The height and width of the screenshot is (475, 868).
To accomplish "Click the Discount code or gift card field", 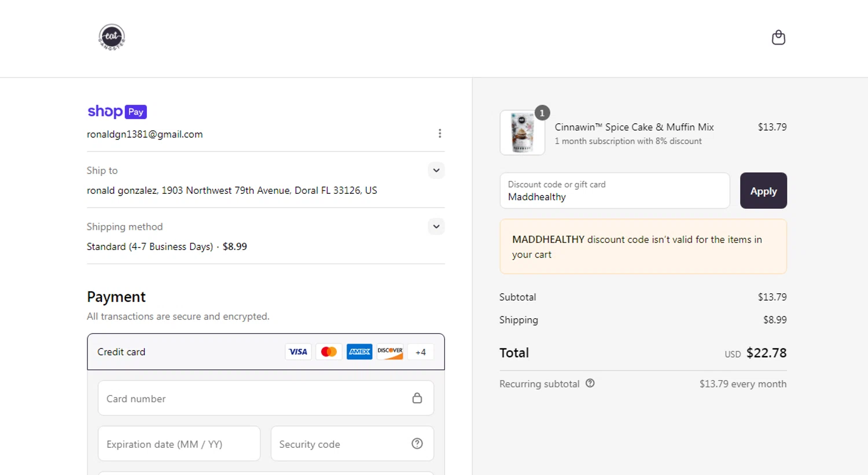I will (615, 190).
